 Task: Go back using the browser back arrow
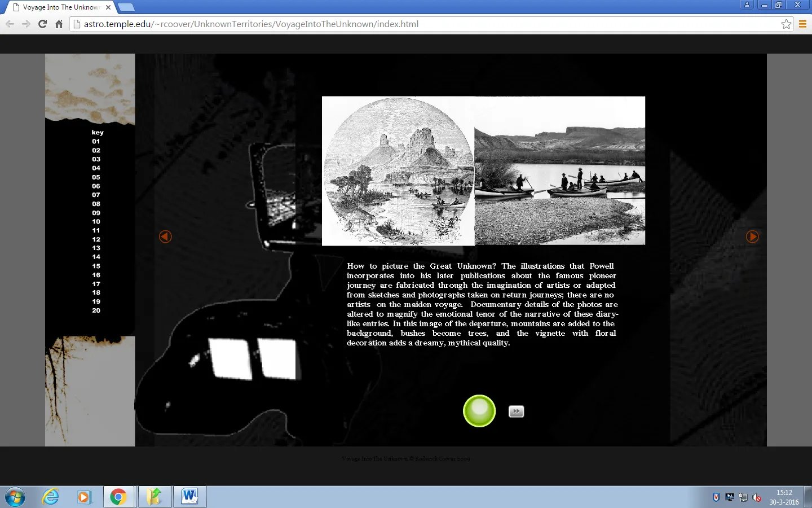click(10, 24)
